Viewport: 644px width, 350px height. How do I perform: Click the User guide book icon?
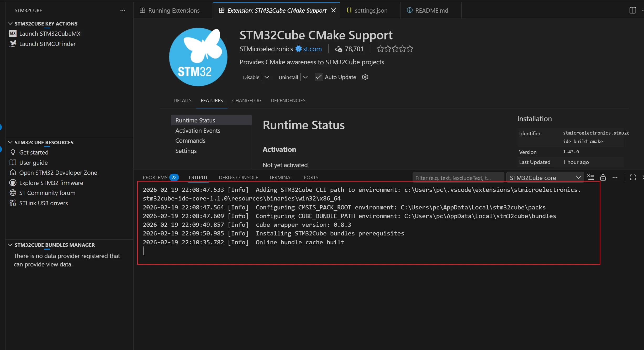pyautogui.click(x=13, y=163)
